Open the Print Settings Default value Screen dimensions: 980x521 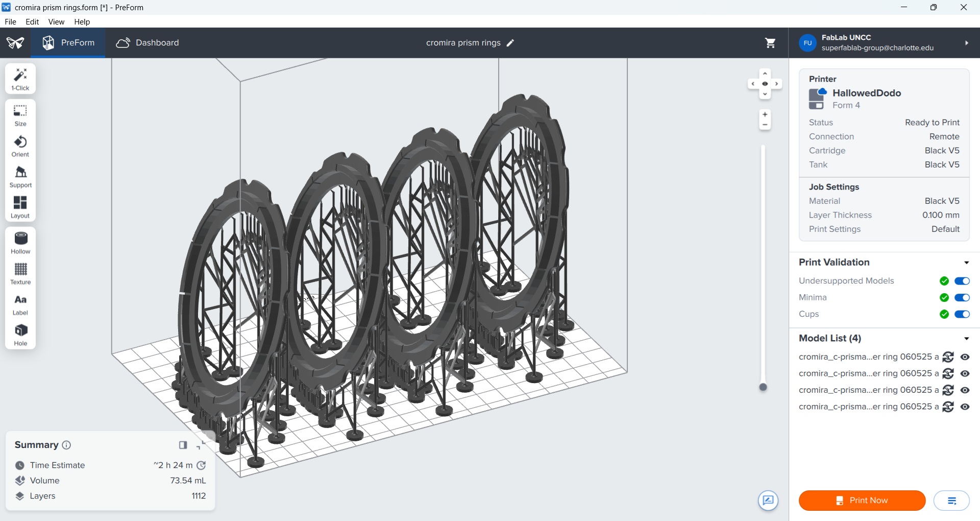point(945,229)
